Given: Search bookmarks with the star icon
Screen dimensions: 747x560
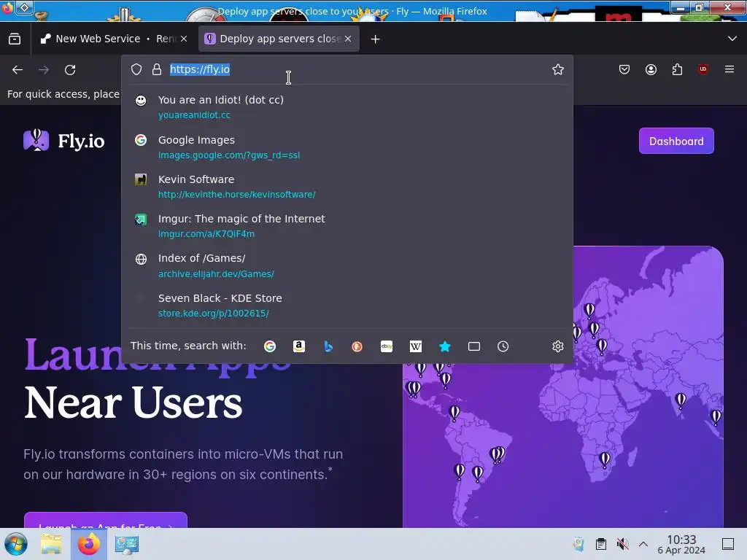Looking at the screenshot, I should tap(445, 346).
